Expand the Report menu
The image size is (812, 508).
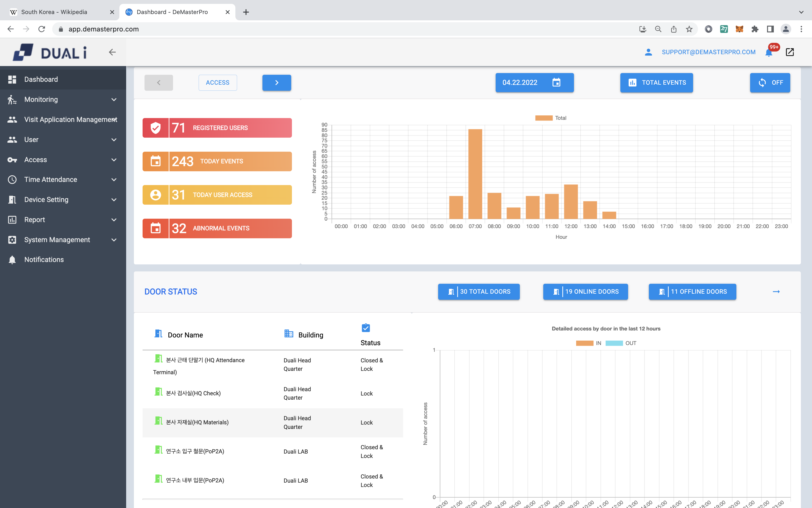pyautogui.click(x=63, y=220)
